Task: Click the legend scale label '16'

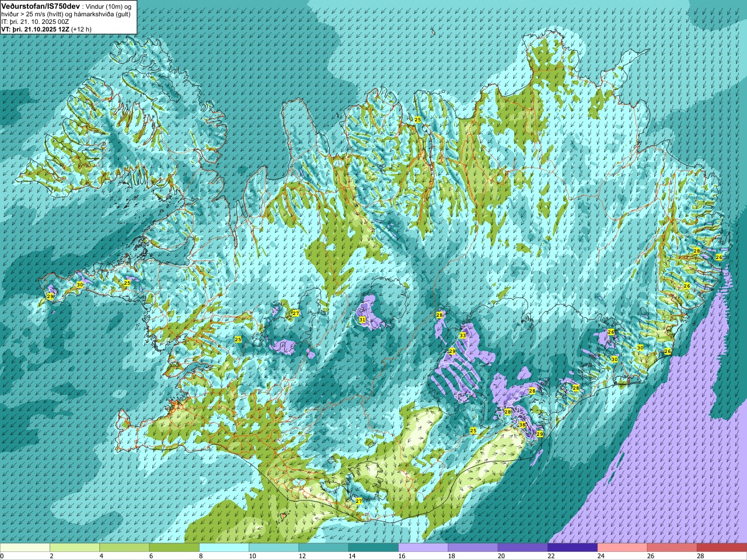Action: (x=402, y=556)
